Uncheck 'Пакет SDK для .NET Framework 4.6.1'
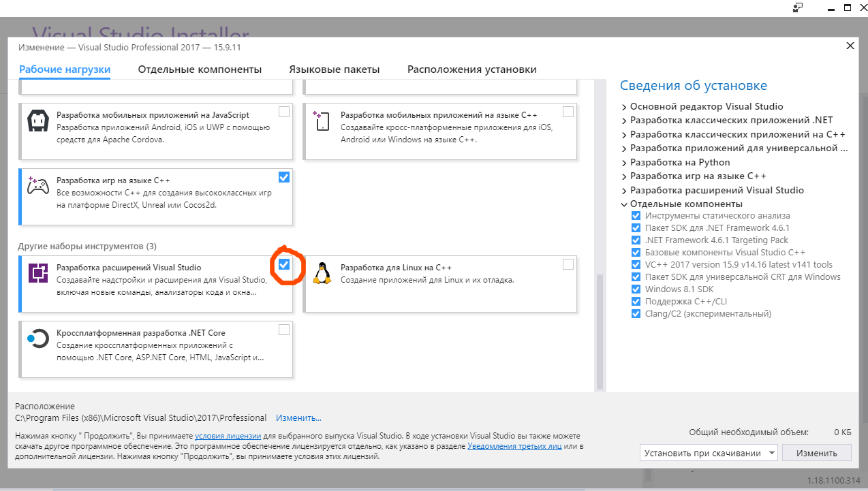Screen dimensions: 868x491 (x=636, y=227)
